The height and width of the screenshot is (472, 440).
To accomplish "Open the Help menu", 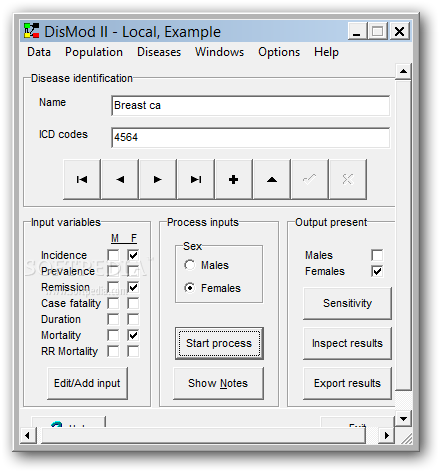I will (326, 52).
